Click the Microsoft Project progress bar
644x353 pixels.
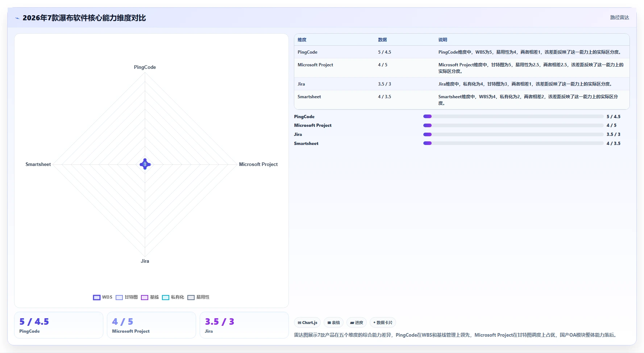pyautogui.click(x=514, y=125)
